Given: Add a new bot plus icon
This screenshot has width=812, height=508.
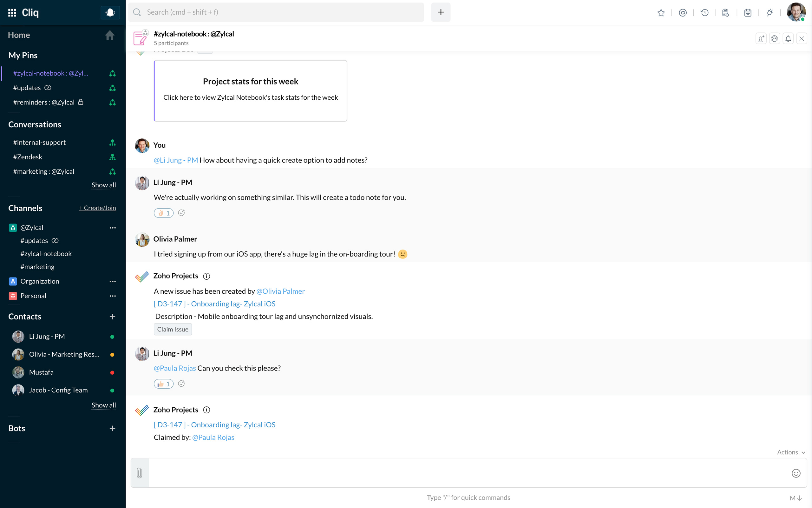Looking at the screenshot, I should (112, 428).
